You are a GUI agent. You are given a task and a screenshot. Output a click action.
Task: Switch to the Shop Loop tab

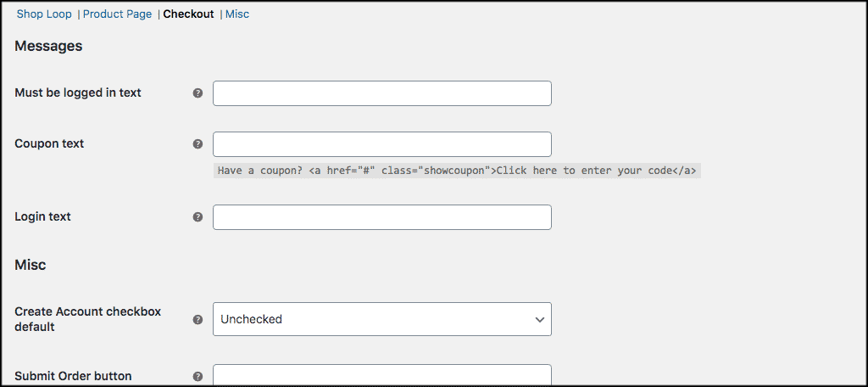[x=44, y=14]
